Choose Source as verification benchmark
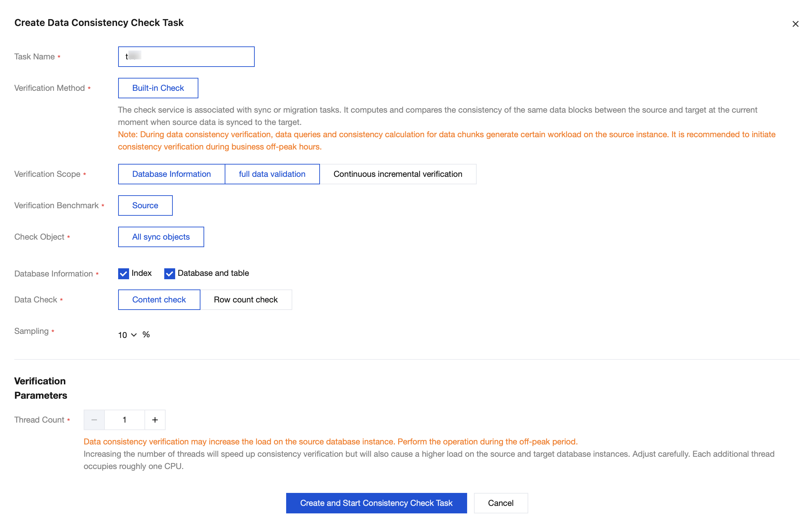The image size is (812, 525). tap(145, 205)
